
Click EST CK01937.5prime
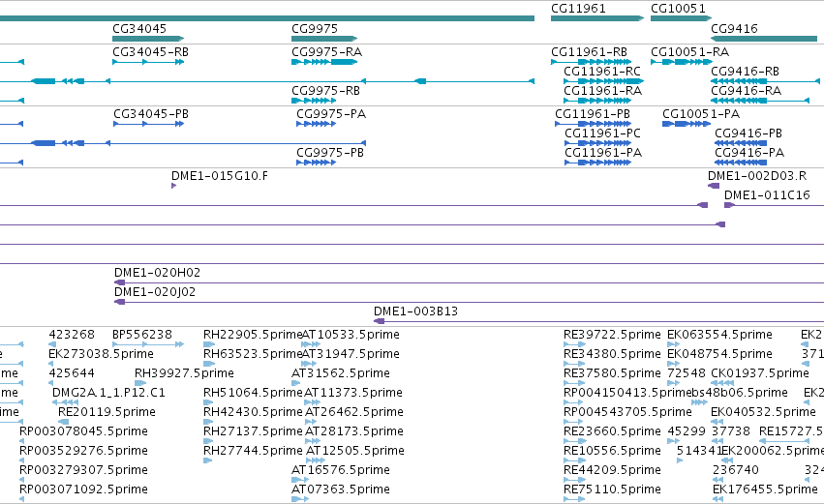[x=760, y=373]
